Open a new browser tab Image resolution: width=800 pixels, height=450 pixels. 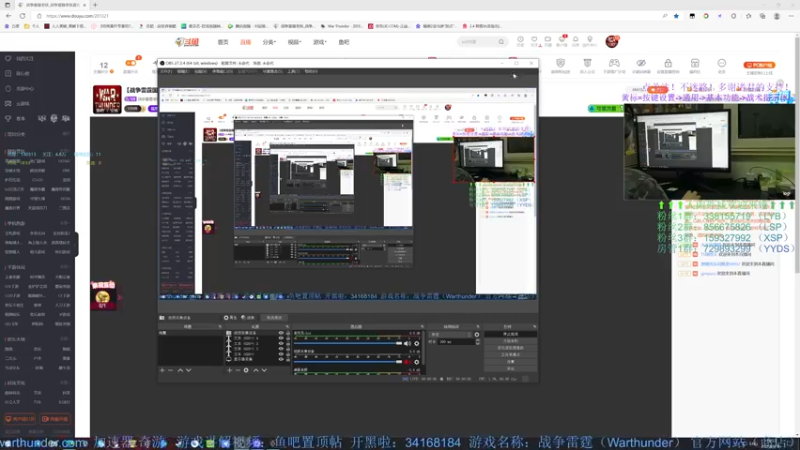click(x=95, y=5)
